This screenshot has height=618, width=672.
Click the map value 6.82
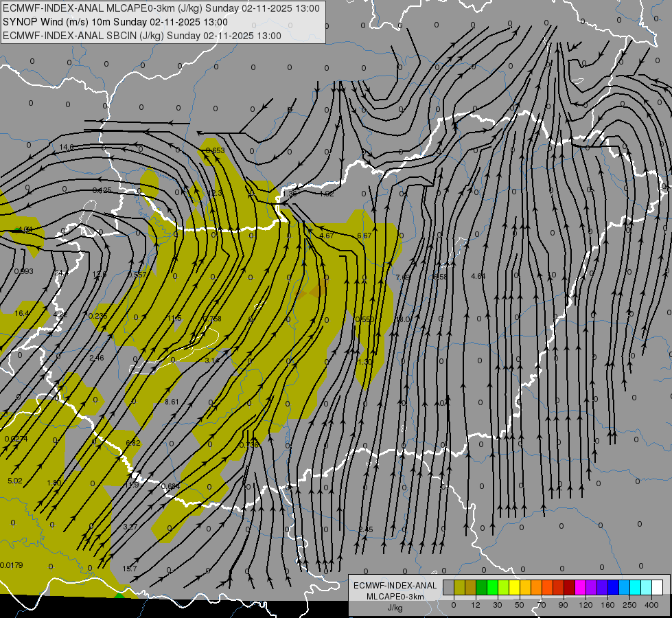[x=133, y=443]
